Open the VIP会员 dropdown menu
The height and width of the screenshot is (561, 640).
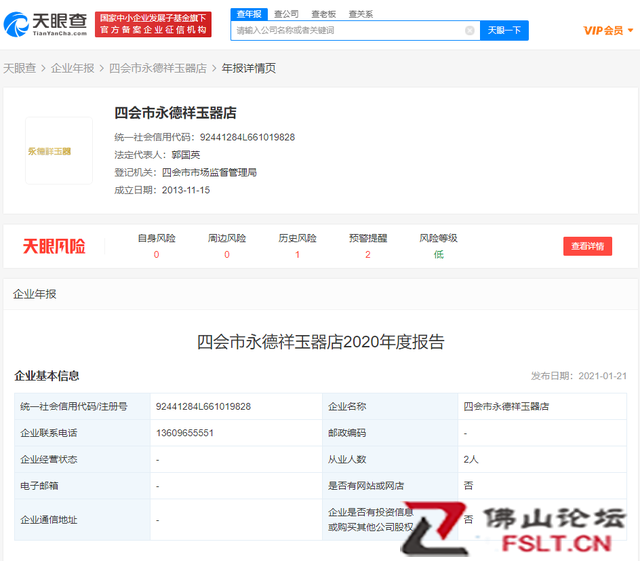608,31
